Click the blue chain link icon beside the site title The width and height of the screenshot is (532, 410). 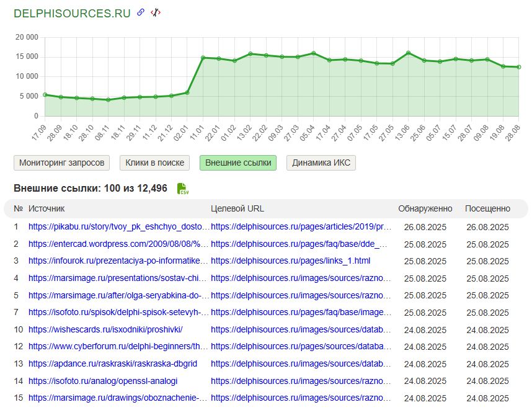[x=141, y=12]
